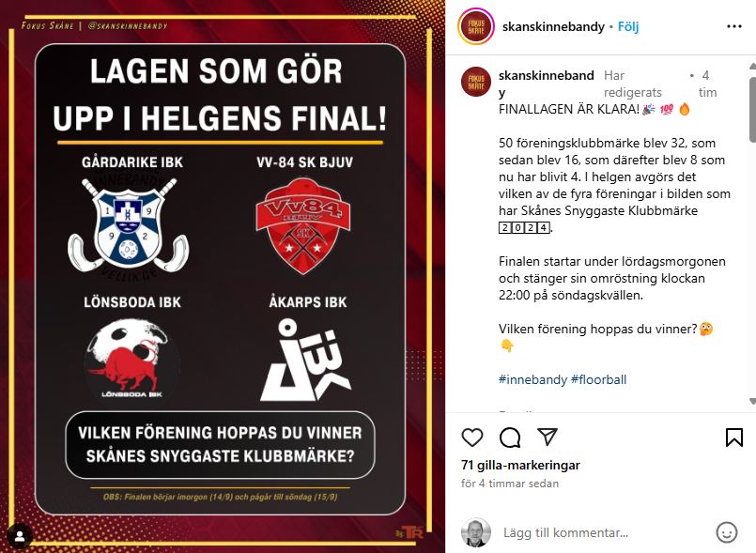Click the caption author avatar

476,82
